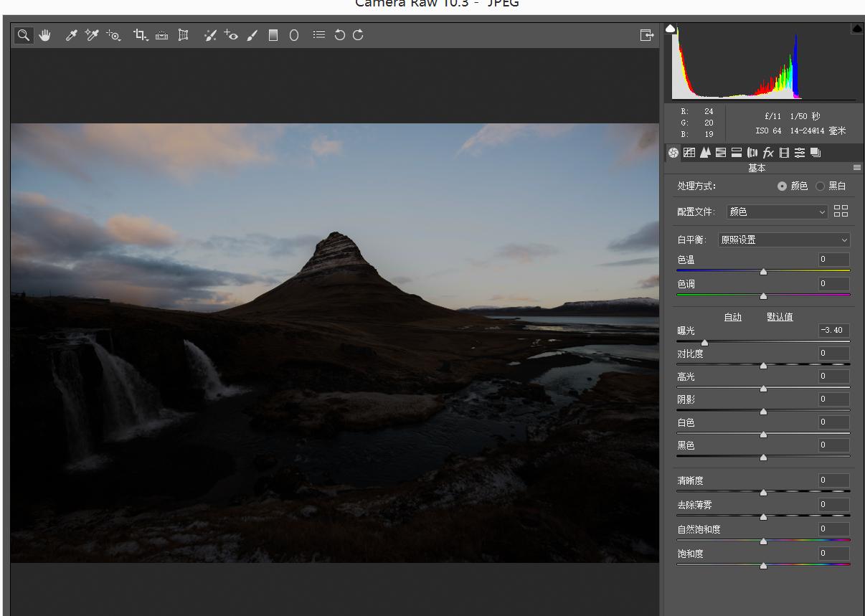Select the Graduated Filter tool
Viewport: 865px width, 616px height.
(x=273, y=35)
